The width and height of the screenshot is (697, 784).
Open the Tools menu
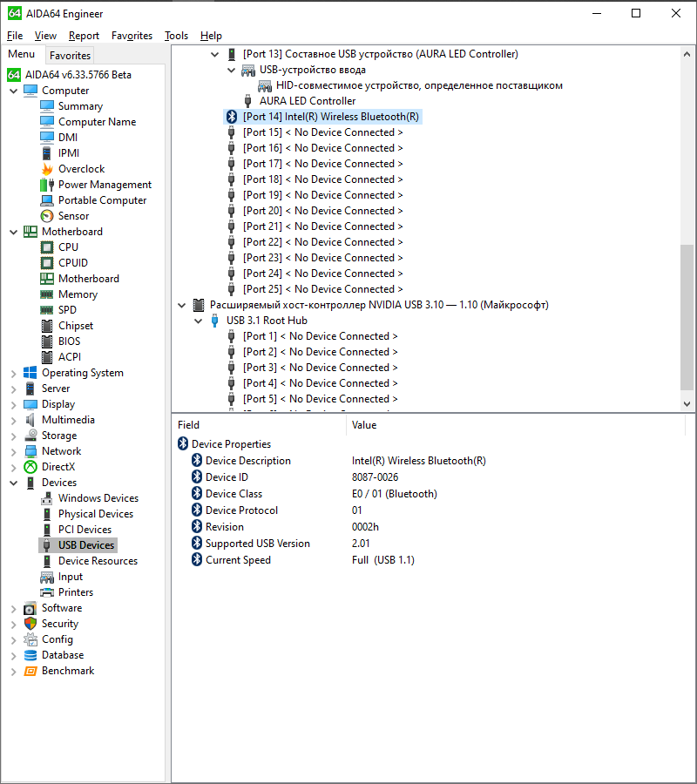pos(176,36)
